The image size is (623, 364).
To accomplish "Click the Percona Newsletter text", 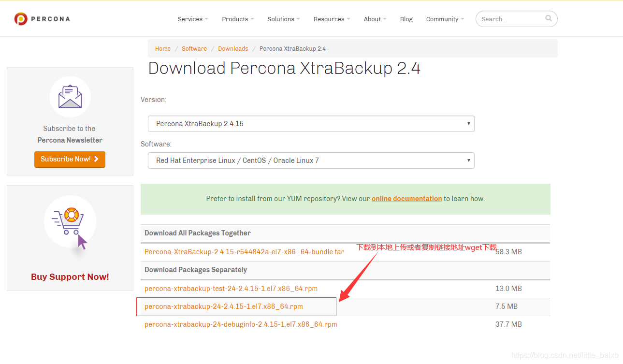I will click(x=70, y=140).
